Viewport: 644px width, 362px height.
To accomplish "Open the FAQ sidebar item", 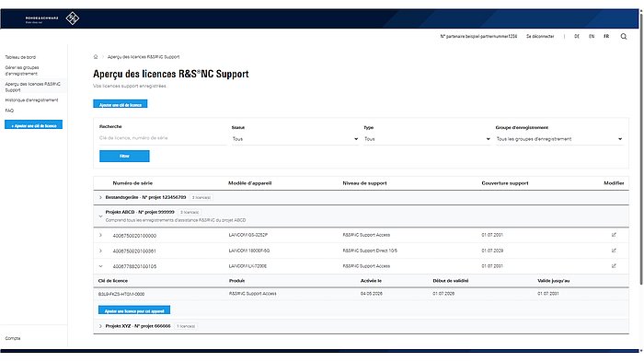I will (9, 111).
